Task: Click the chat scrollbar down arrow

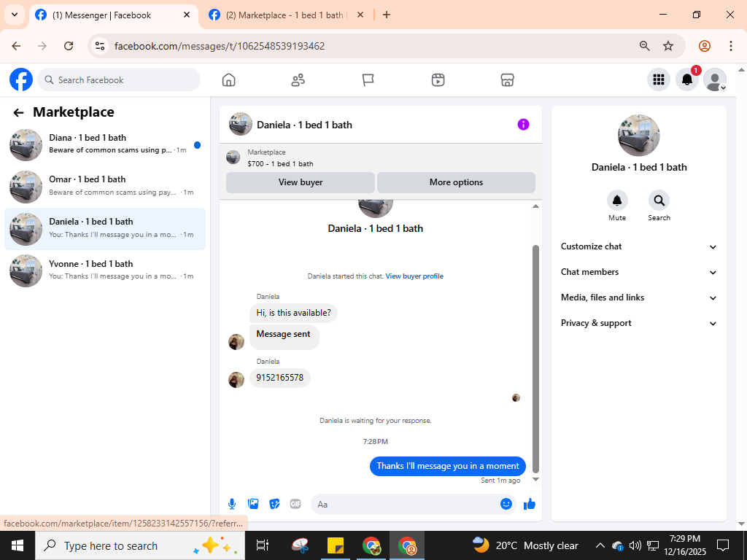Action: pos(535,480)
